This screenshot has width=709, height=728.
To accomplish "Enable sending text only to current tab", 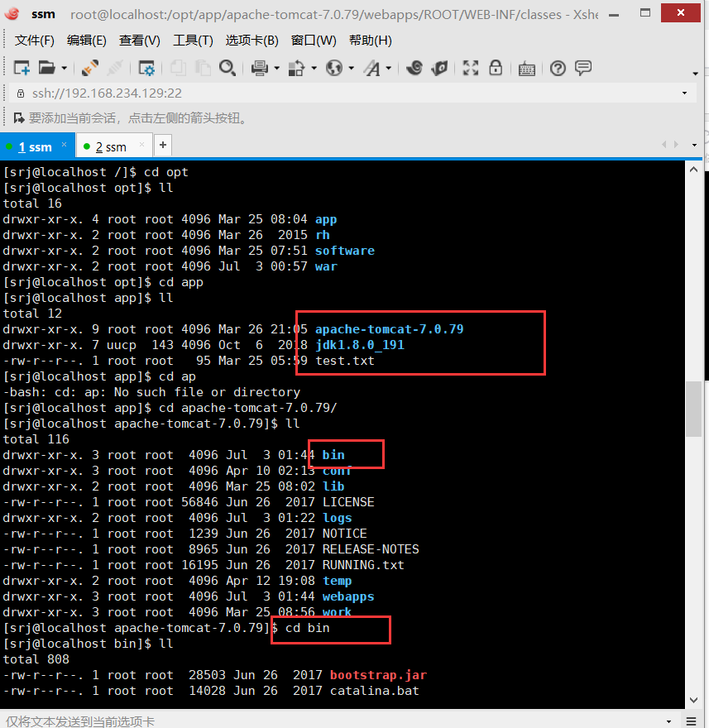I will 79,721.
